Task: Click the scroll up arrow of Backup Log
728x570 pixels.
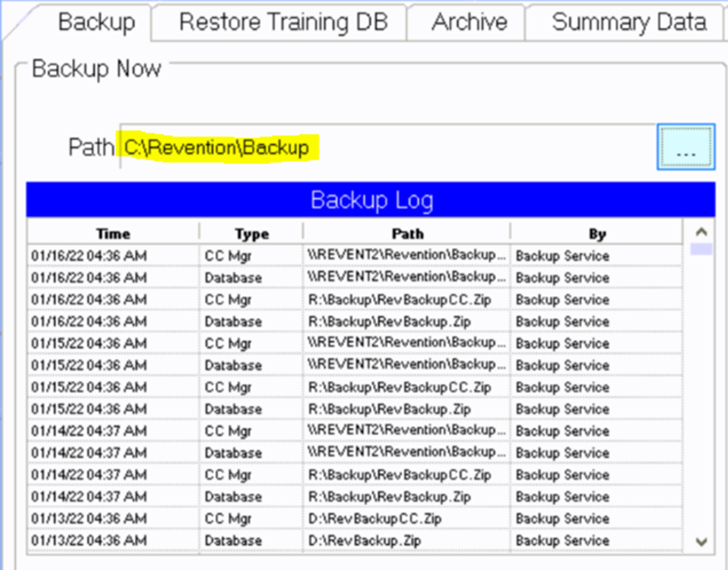Action: click(x=701, y=231)
